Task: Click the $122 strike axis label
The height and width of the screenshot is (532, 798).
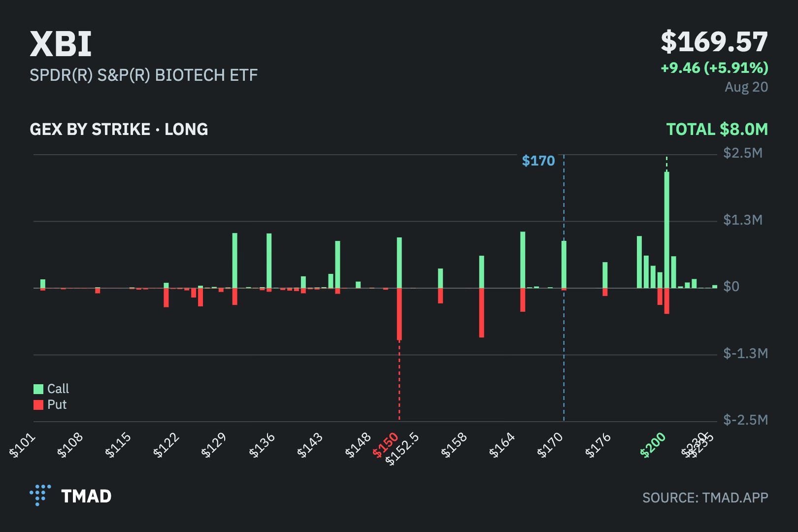Action: pyautogui.click(x=166, y=445)
